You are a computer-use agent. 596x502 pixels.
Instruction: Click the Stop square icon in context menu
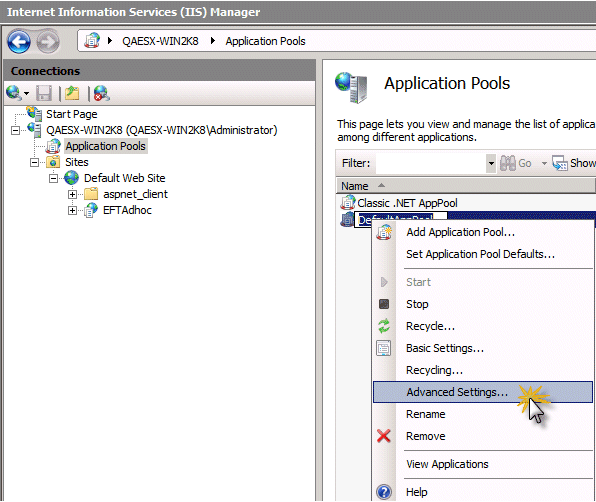[384, 304]
